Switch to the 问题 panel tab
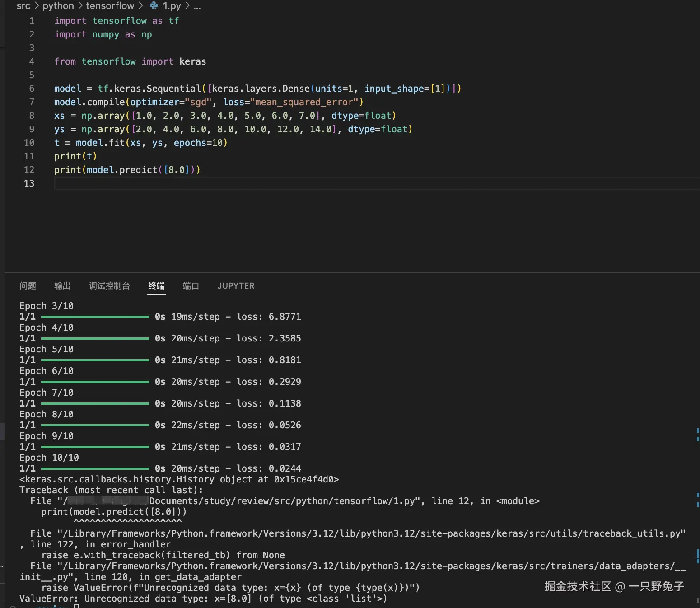The image size is (700, 608). coord(28,286)
